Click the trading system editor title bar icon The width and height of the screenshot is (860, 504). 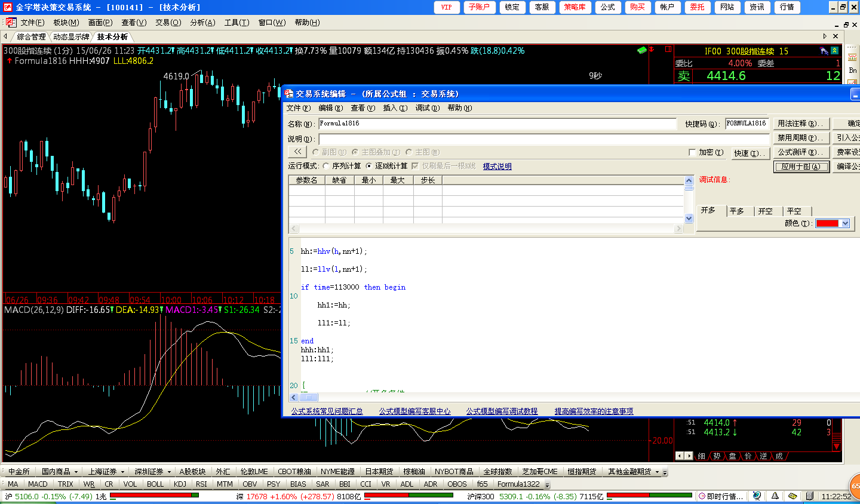pyautogui.click(x=289, y=94)
